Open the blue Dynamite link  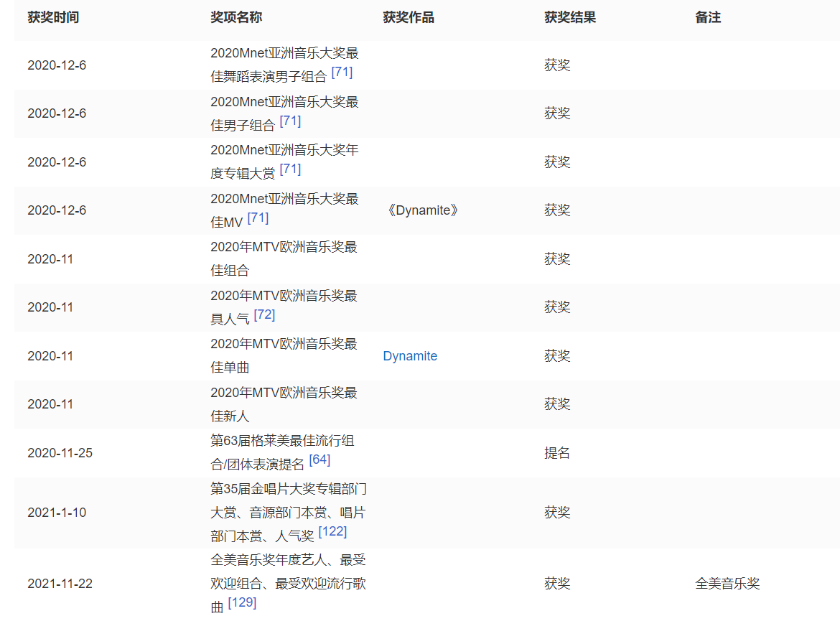point(410,356)
